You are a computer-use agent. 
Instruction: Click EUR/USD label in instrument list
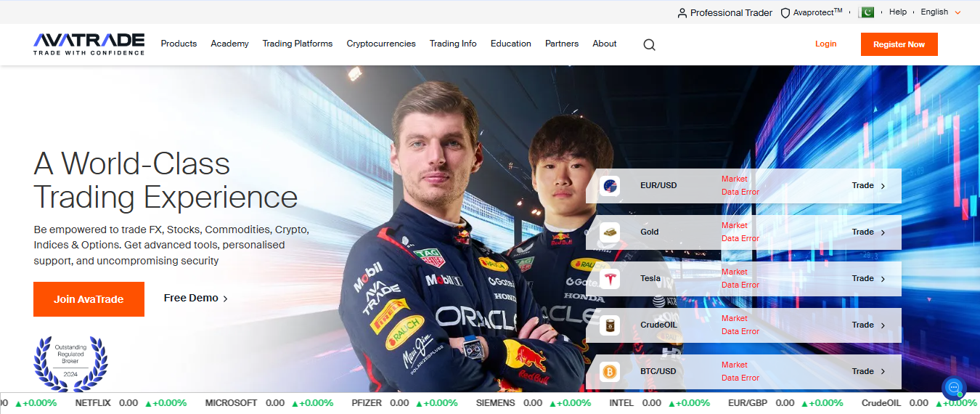[x=658, y=186]
